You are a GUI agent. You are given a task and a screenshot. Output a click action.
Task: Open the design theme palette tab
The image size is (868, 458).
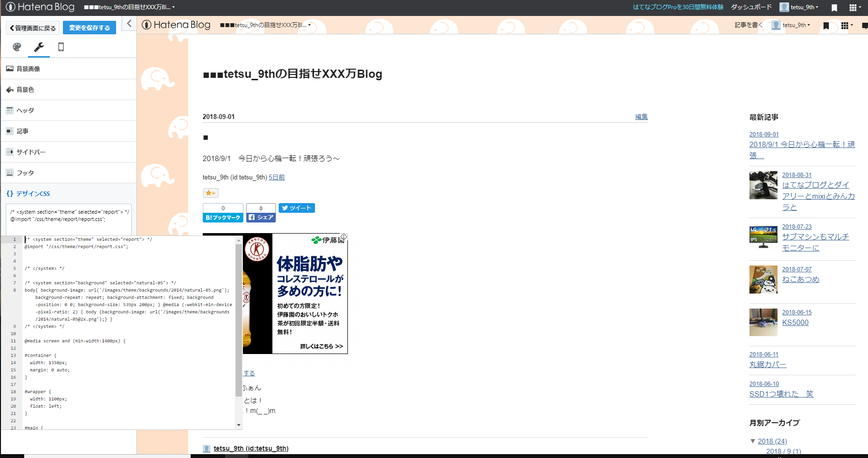coord(16,47)
